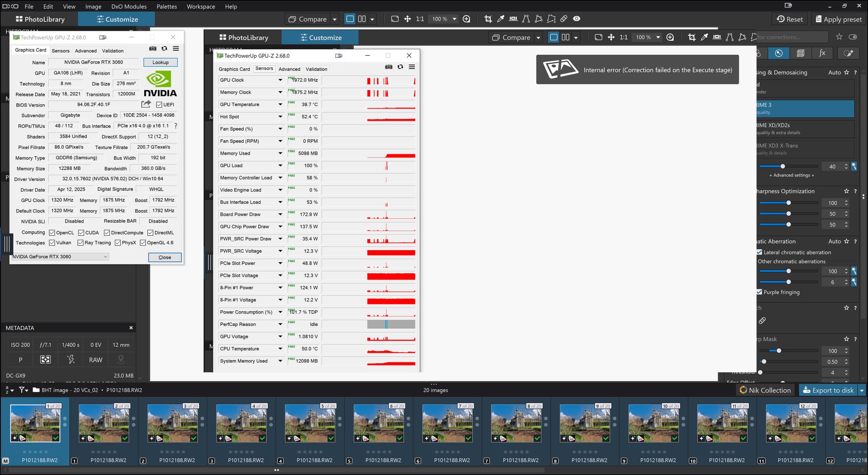
Task: Select the Horizon leveling tool
Action: pos(513,19)
